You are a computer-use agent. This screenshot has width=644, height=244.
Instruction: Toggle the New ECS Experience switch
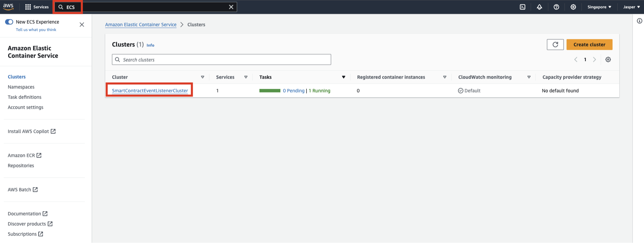click(9, 22)
